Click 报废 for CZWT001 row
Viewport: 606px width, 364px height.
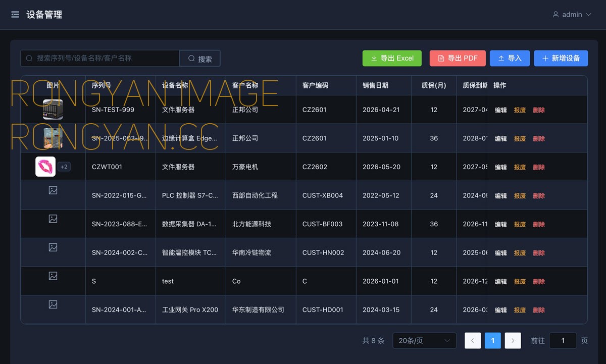click(520, 167)
